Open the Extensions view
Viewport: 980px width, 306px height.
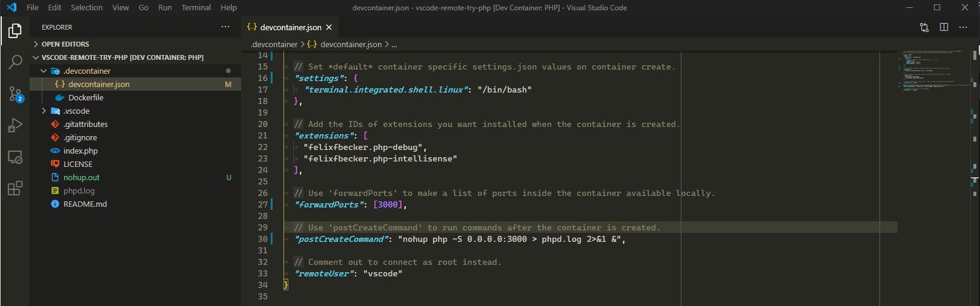15,188
